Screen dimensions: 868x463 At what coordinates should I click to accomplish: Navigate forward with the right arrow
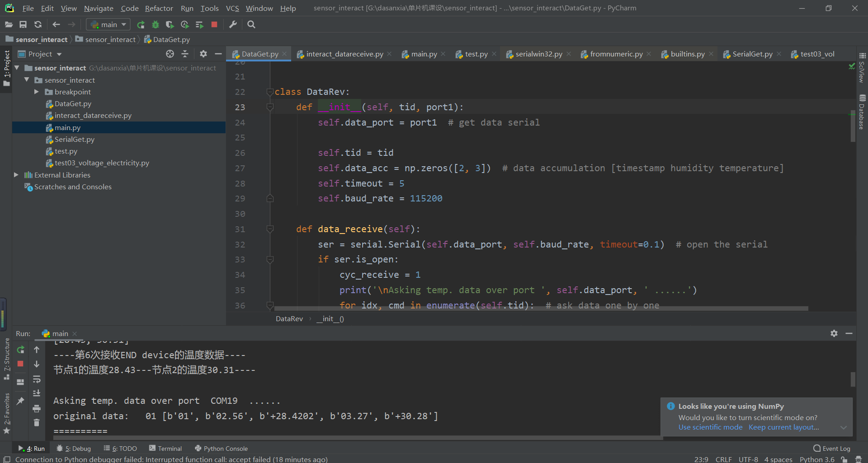pyautogui.click(x=71, y=24)
